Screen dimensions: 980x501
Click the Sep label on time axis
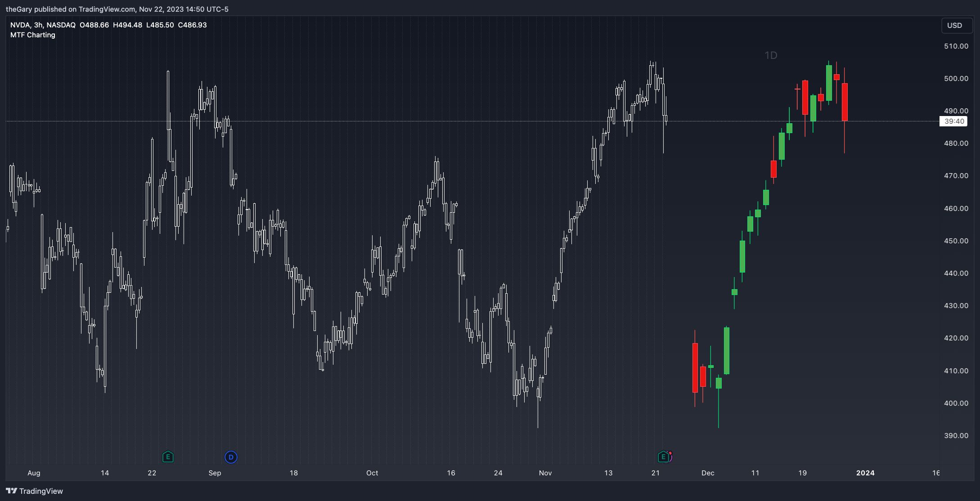pos(215,473)
